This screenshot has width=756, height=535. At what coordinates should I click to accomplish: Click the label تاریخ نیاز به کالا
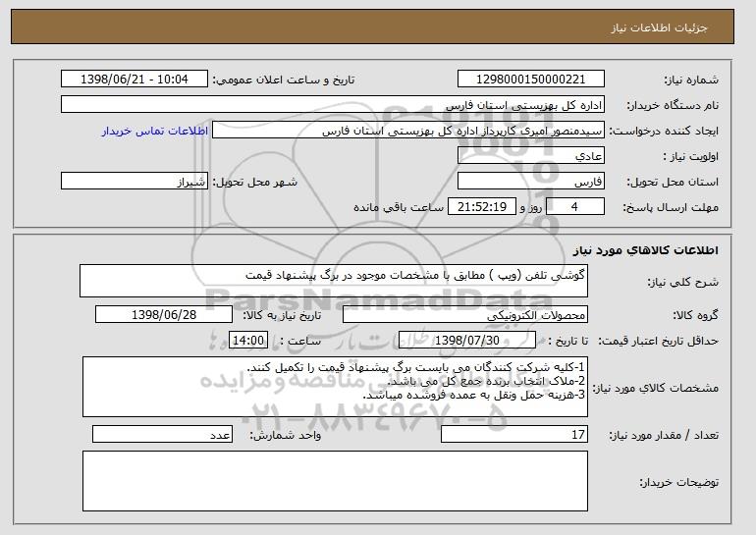click(x=282, y=315)
